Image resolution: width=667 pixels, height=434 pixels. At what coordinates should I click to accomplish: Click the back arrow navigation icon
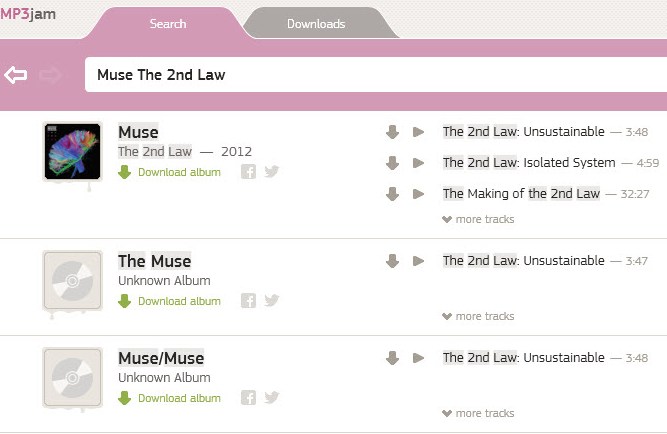[16, 75]
